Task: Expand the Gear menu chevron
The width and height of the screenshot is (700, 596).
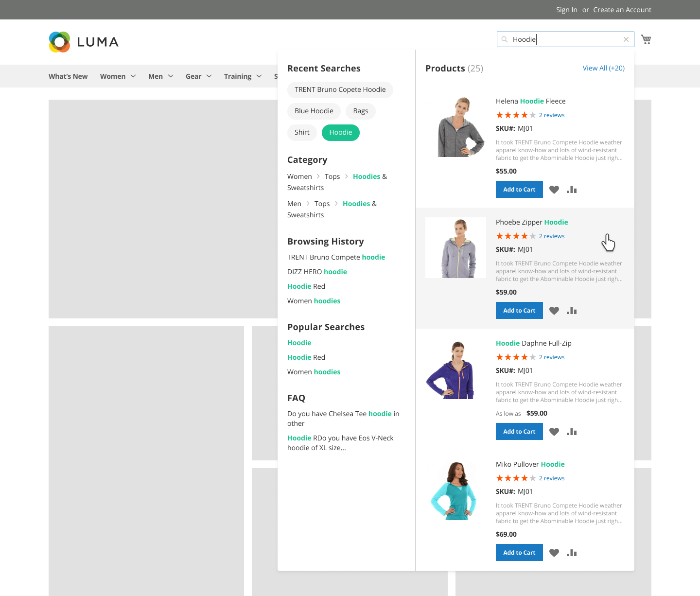Action: (x=209, y=76)
